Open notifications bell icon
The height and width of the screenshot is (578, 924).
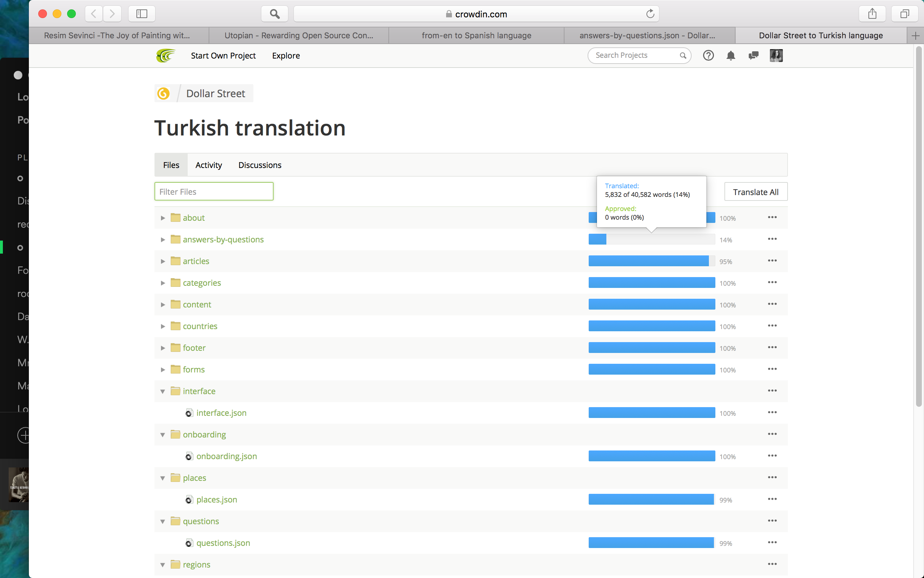tap(731, 55)
